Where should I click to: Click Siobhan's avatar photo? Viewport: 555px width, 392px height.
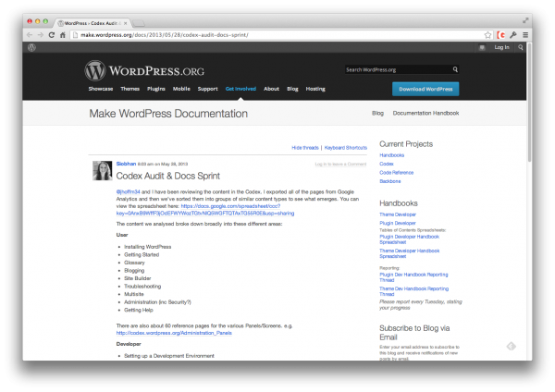tap(103, 170)
